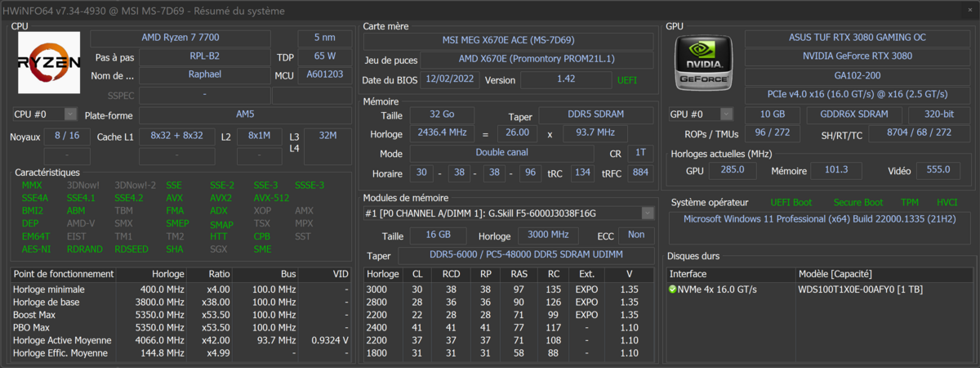Click the SSE4.2 feature flag

tap(128, 198)
